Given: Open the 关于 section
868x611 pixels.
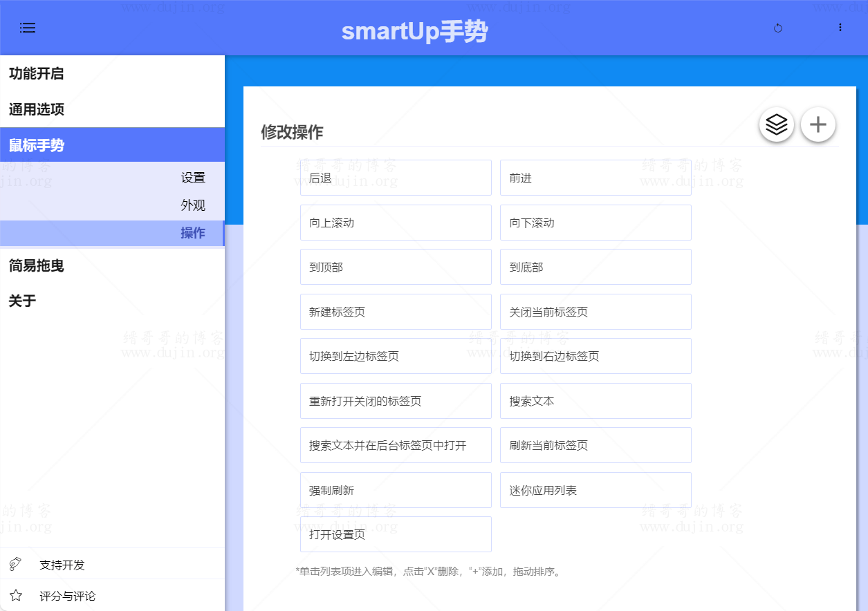Looking at the screenshot, I should click(x=112, y=301).
